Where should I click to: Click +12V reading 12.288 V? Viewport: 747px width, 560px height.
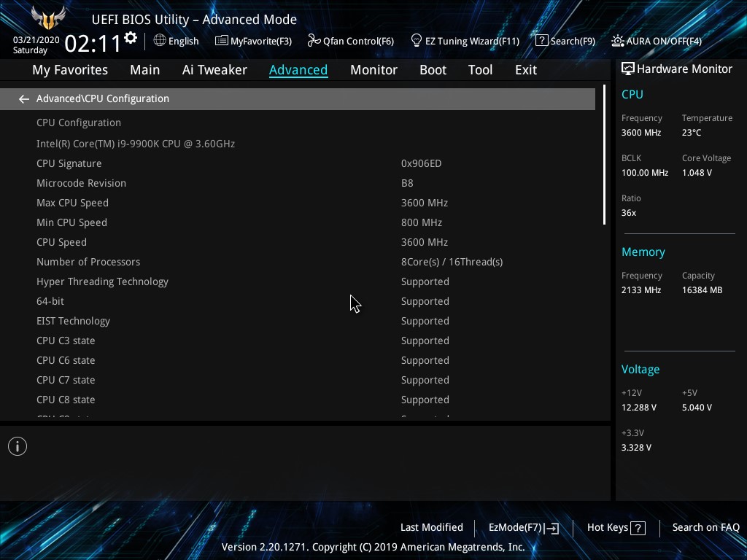[639, 408]
